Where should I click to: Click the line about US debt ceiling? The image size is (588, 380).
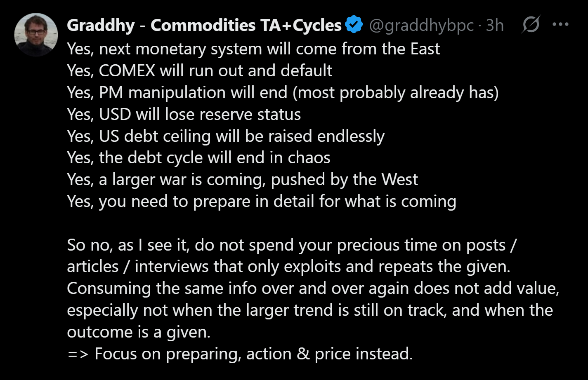pyautogui.click(x=226, y=136)
